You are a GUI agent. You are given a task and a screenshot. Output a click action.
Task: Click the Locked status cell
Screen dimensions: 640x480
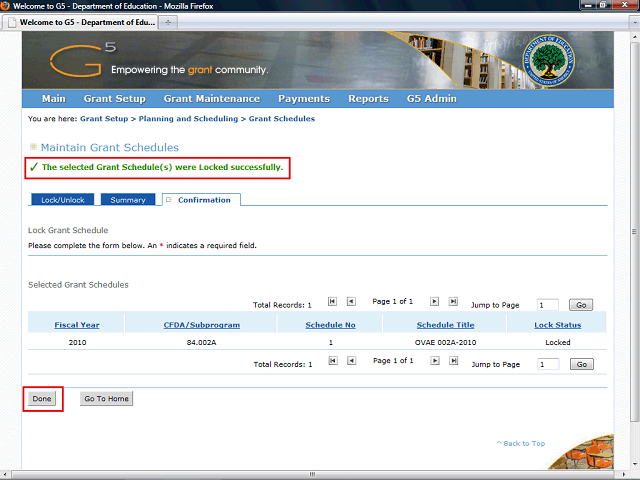tap(558, 342)
